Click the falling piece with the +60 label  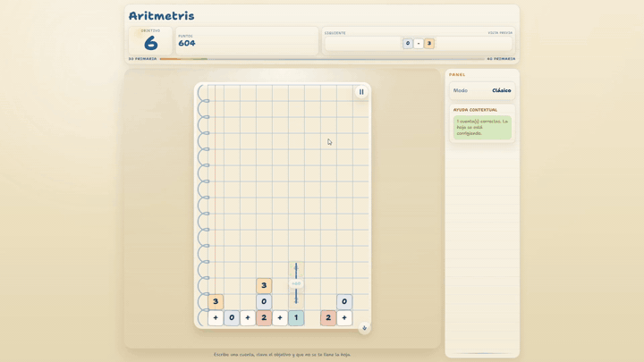[x=296, y=283]
